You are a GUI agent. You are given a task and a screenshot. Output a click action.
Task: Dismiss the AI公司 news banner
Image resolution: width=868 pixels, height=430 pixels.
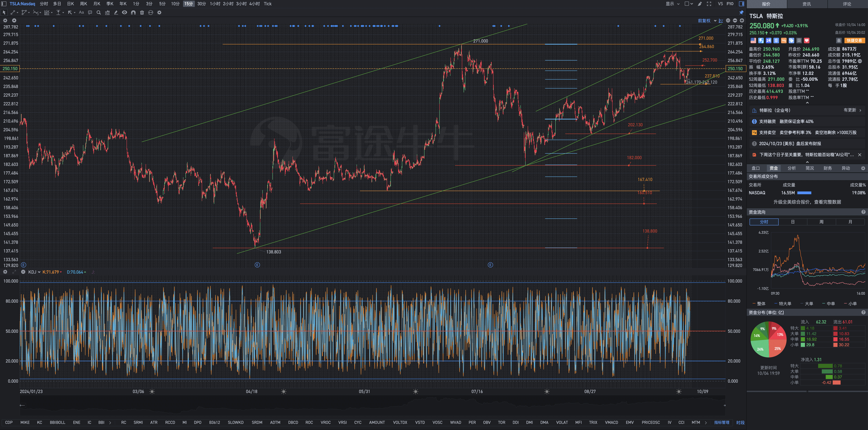860,155
